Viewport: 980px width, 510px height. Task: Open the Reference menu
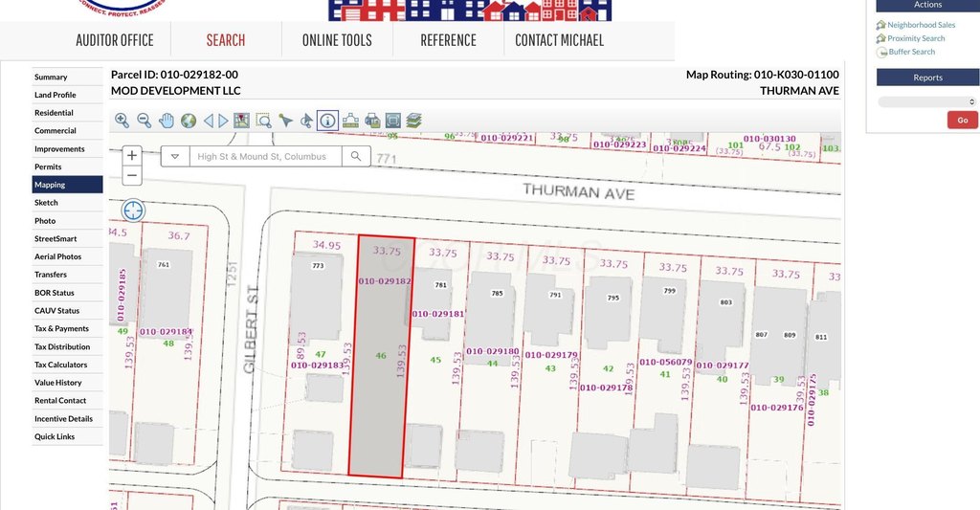click(x=448, y=40)
